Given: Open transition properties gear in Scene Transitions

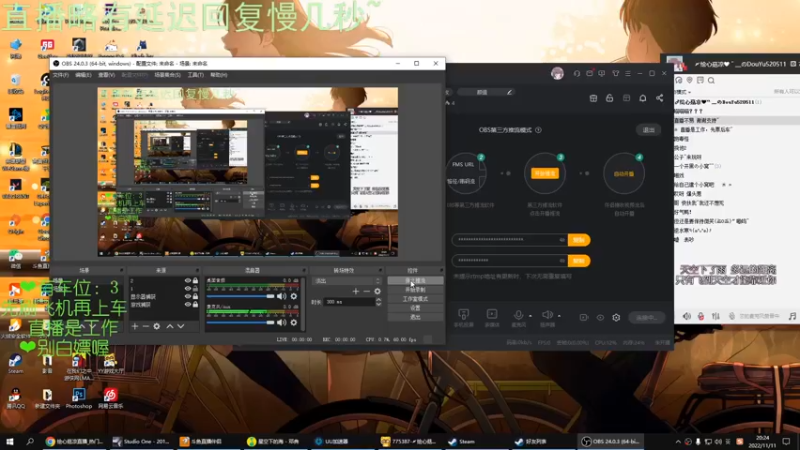Looking at the screenshot, I should pyautogui.click(x=378, y=291).
